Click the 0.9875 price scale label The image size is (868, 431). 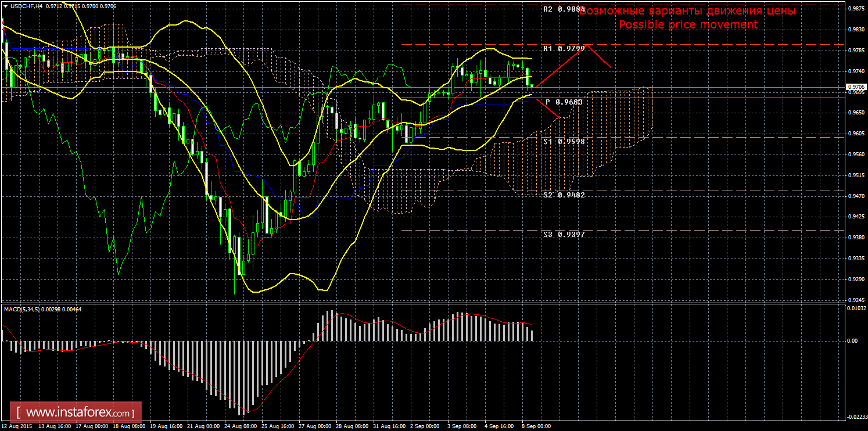[855, 8]
